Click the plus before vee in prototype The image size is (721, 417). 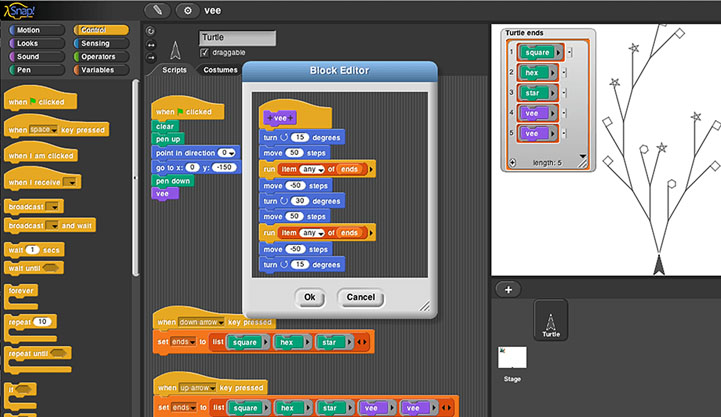tap(270, 118)
